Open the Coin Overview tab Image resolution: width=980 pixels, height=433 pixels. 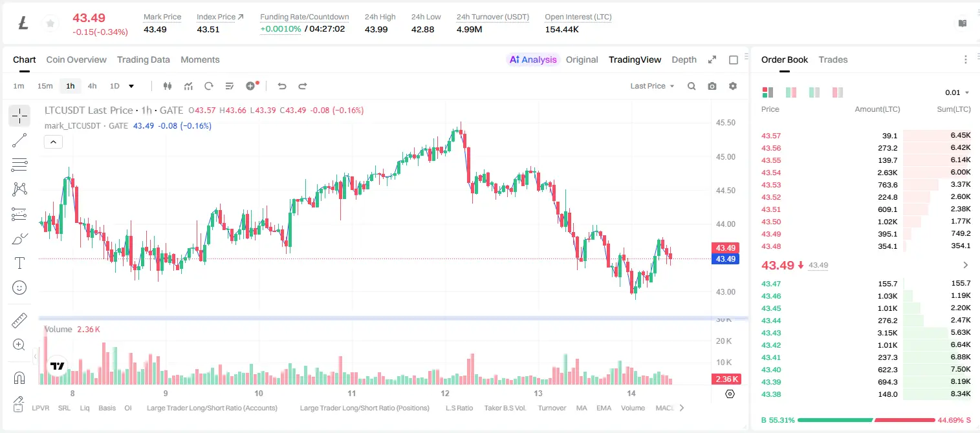[76, 59]
